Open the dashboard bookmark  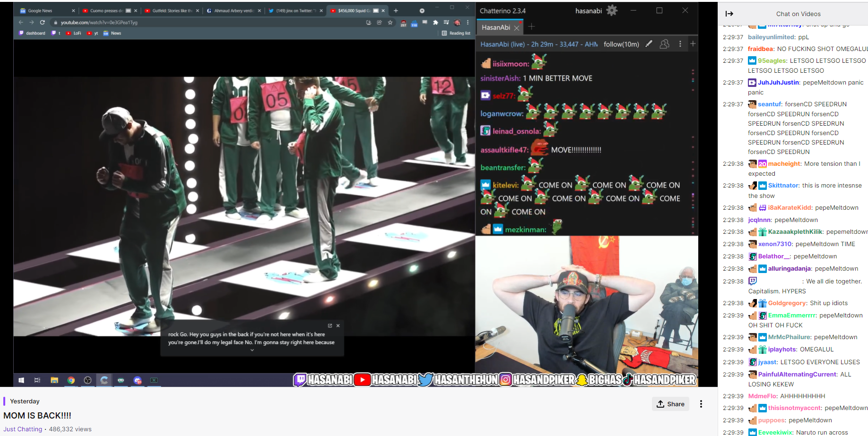click(32, 33)
